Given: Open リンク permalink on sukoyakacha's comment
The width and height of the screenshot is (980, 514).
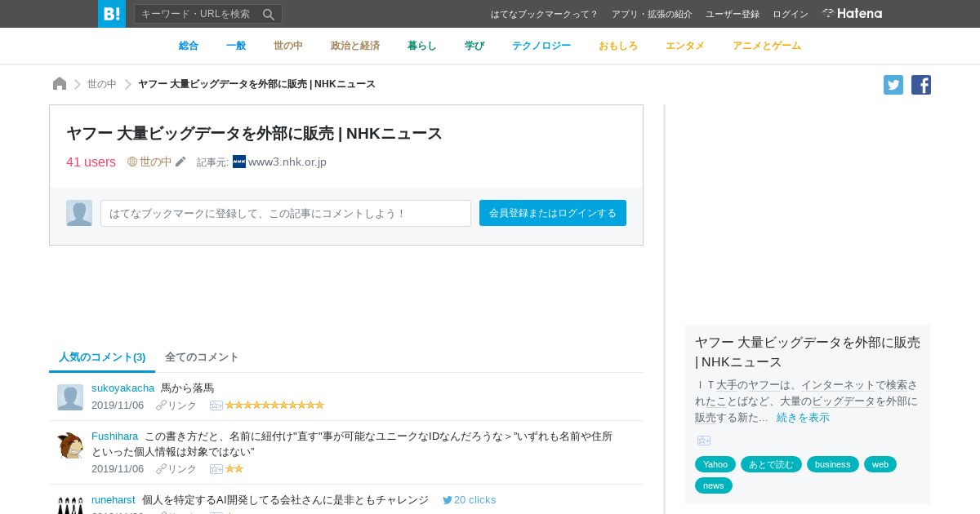Looking at the screenshot, I should click(x=176, y=405).
